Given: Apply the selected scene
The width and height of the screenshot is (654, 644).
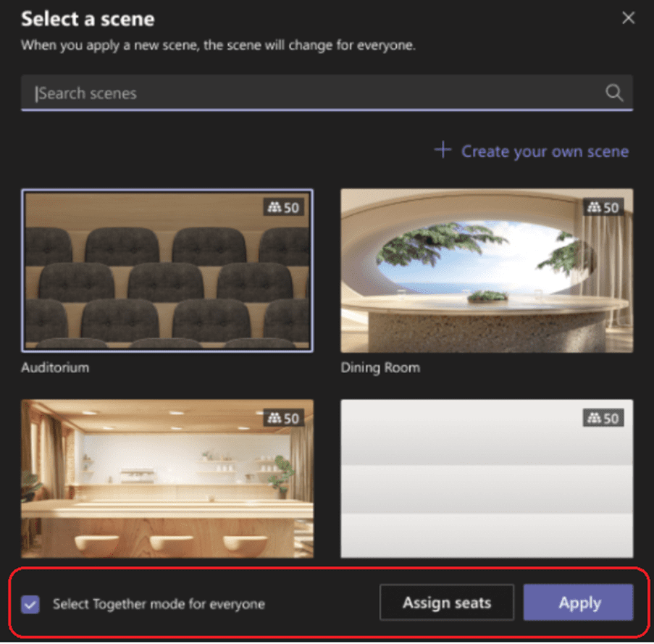Looking at the screenshot, I should tap(579, 603).
